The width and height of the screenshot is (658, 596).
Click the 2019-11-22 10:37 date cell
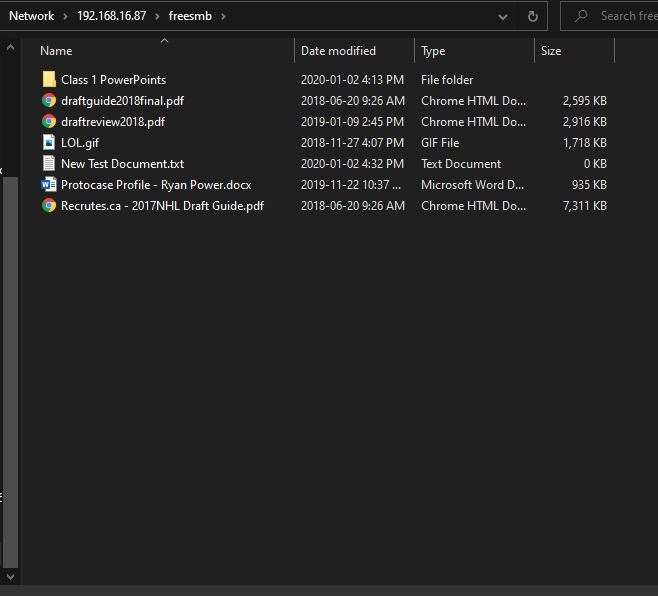tap(351, 185)
